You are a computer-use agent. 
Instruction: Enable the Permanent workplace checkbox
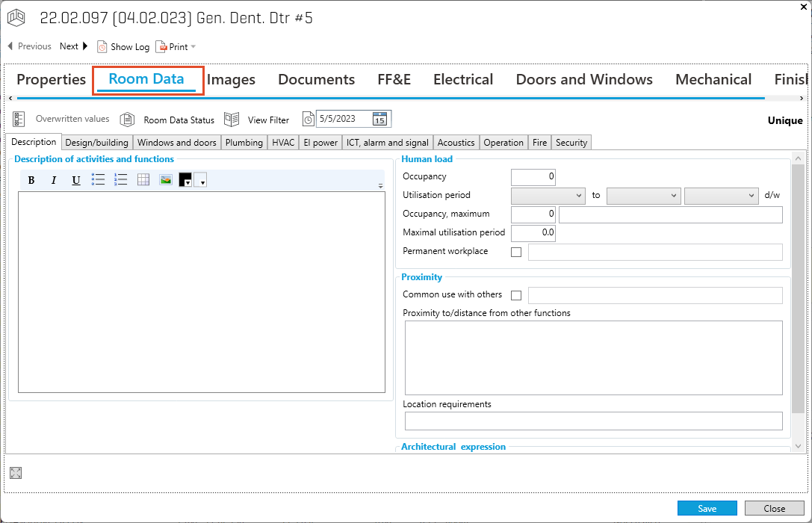(516, 253)
